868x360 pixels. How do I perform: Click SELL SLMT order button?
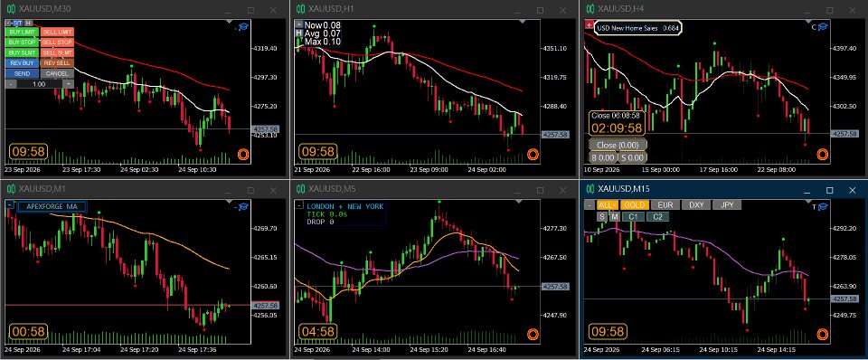[57, 52]
